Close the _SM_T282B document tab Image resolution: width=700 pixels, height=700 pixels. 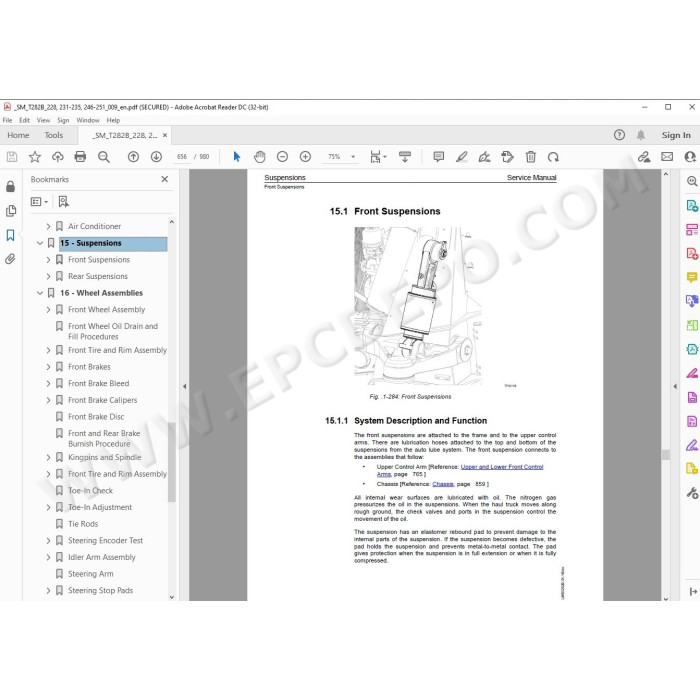pos(165,135)
